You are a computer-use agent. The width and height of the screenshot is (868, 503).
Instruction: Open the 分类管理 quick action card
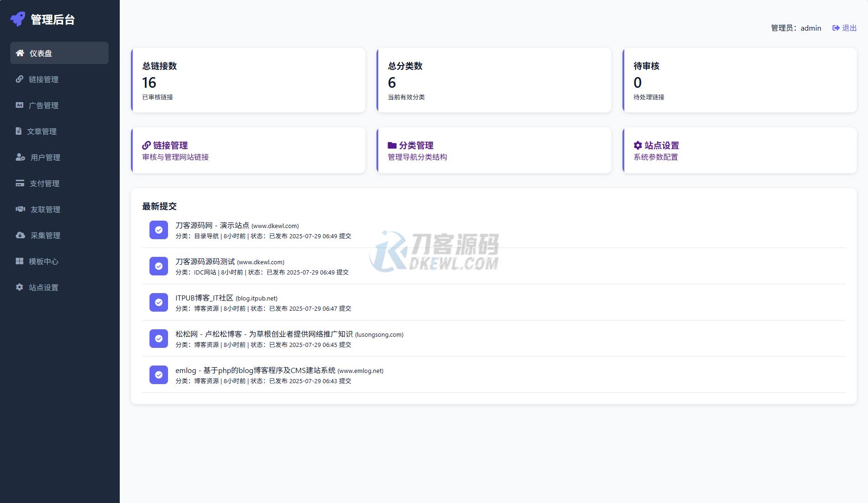(x=494, y=150)
